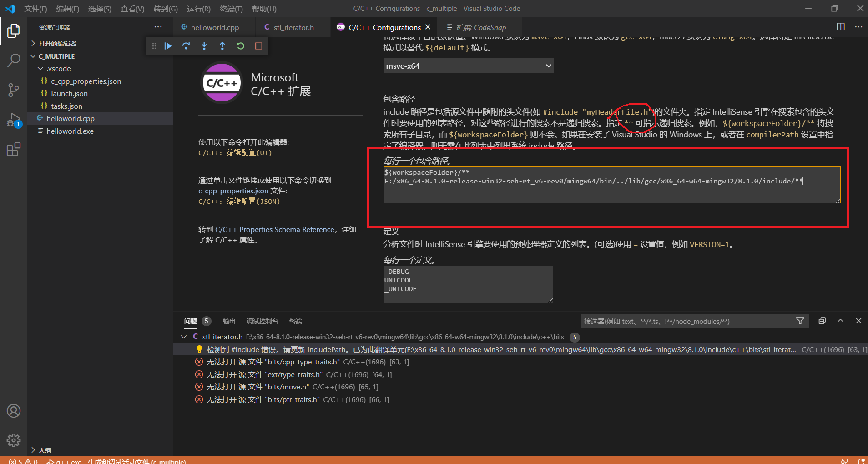Screen dimensions: 868x464
Task: Click Continue in the debug toolbar
Action: coord(168,45)
